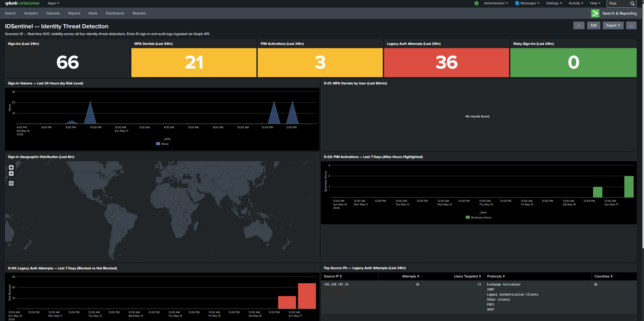This screenshot has width=644, height=321.
Task: Click the search magnifier icon in Find box
Action: pyautogui.click(x=632, y=4)
